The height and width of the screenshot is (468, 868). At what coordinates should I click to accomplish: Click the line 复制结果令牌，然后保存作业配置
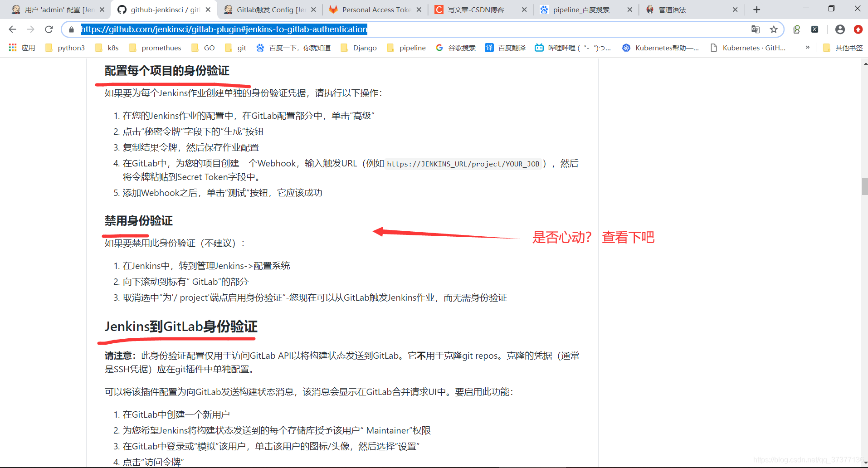click(191, 147)
